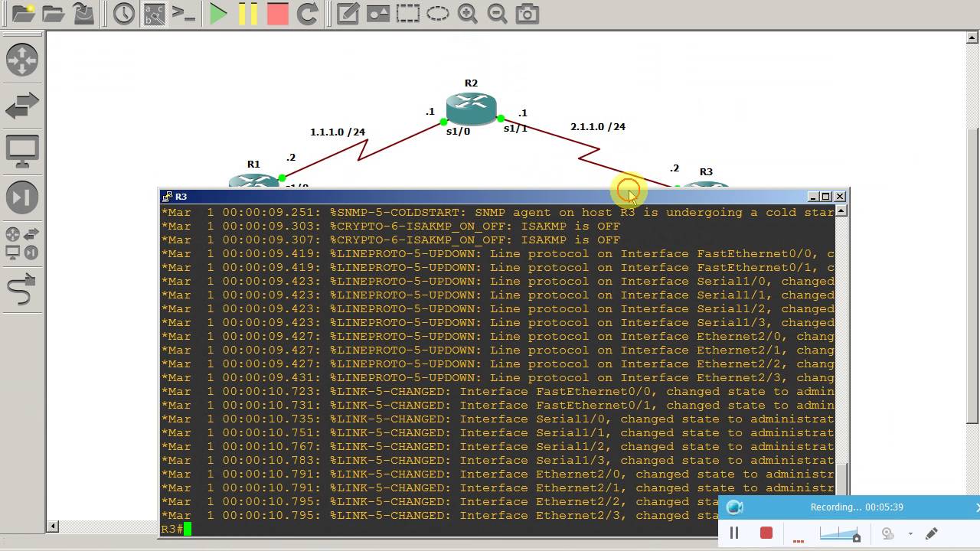
Task: Click the R2 router name label
Action: tap(471, 83)
